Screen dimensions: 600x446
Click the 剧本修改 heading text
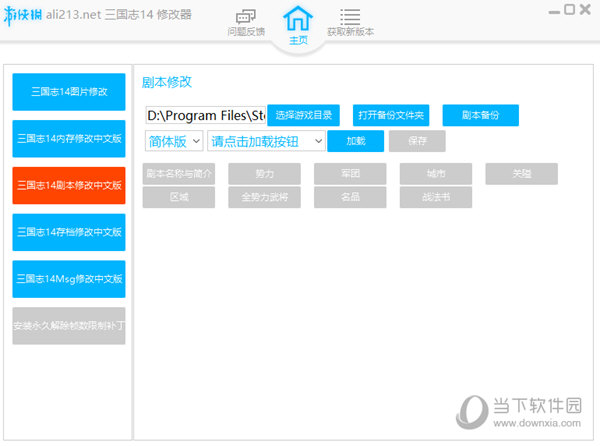tap(166, 82)
